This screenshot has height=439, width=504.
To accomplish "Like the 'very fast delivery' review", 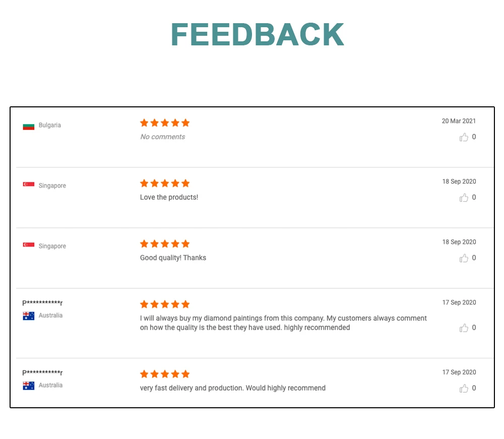I will (464, 388).
